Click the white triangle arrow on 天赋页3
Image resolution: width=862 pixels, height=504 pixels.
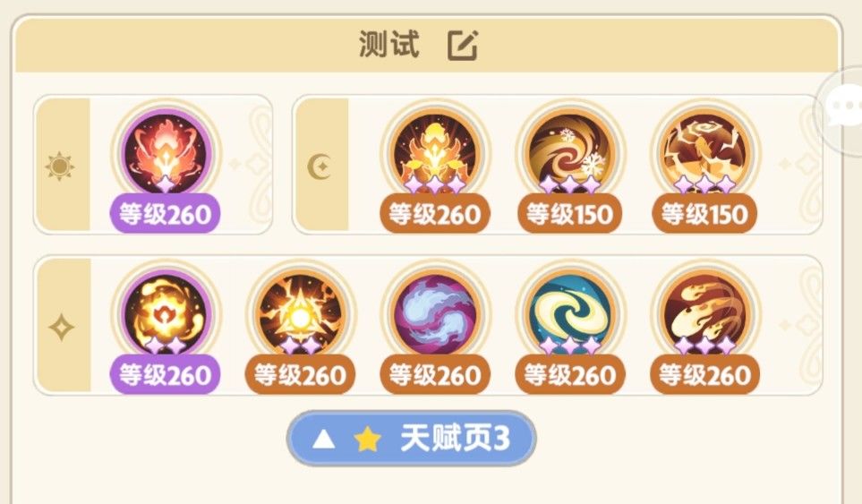323,440
